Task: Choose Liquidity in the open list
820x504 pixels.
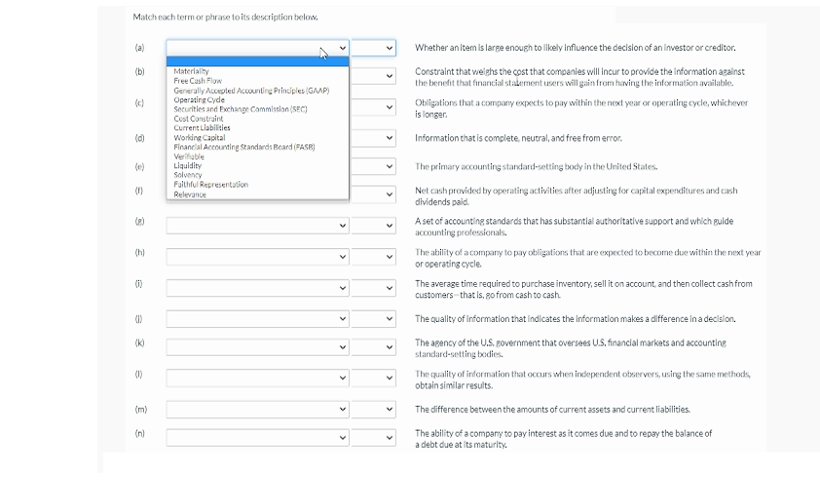Action: pos(257,165)
